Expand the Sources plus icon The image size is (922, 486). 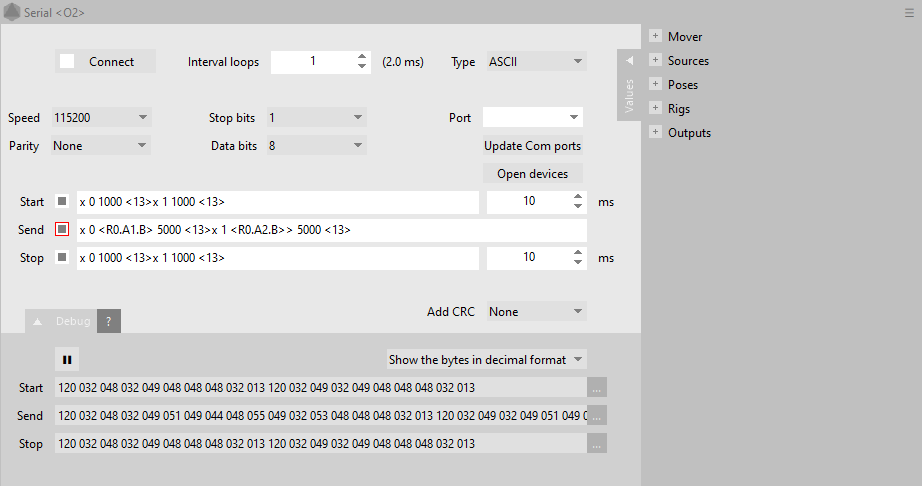[655, 61]
